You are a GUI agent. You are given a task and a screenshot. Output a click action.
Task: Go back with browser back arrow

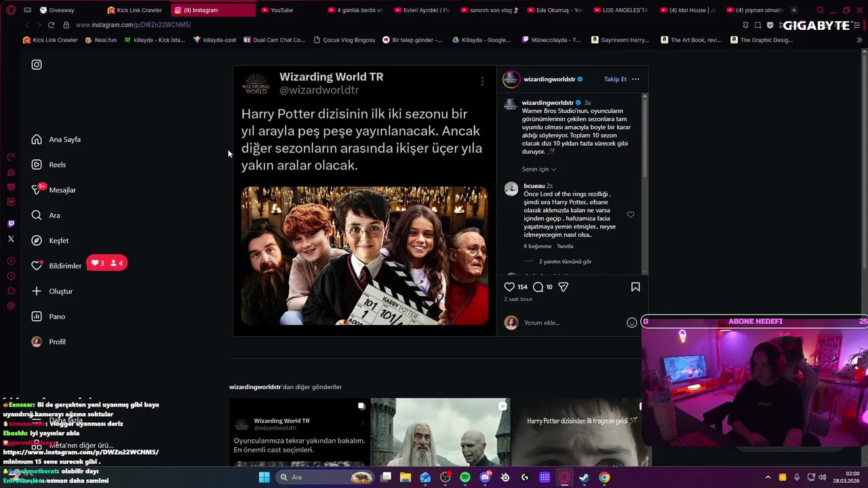(x=26, y=25)
